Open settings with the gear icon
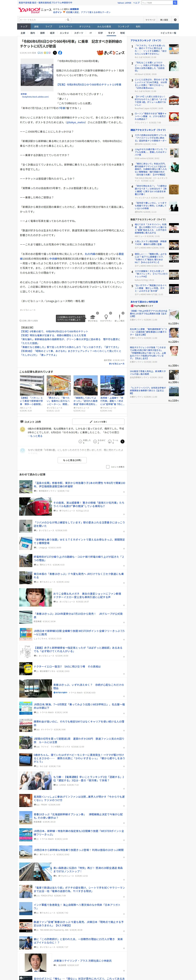Viewport: 196px width, 980px height. click(175, 20)
